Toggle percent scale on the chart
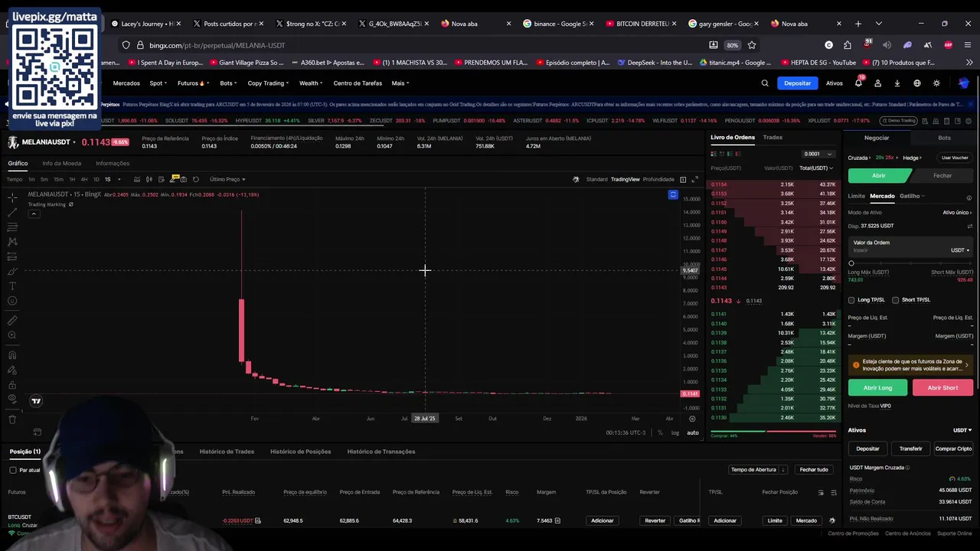980x551 pixels. point(660,433)
